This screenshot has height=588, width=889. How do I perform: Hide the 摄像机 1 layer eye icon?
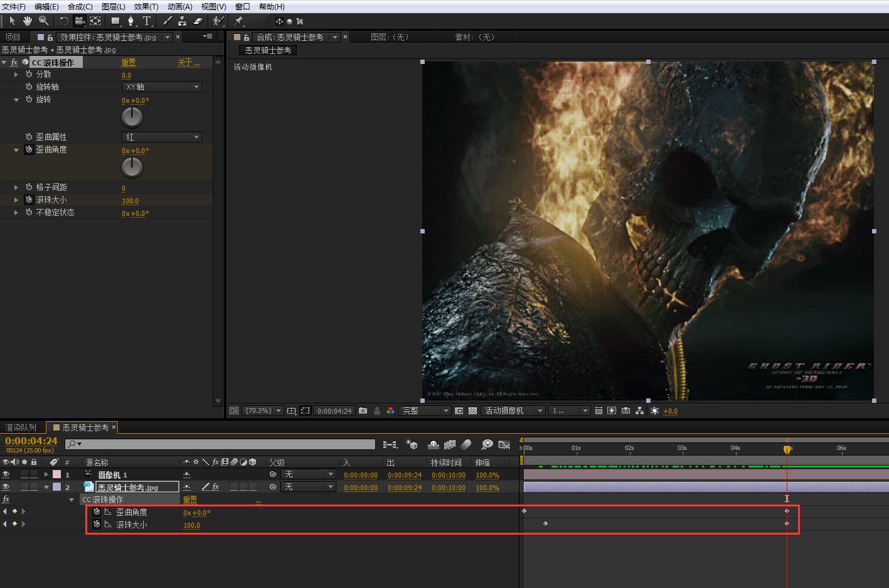pos(6,475)
